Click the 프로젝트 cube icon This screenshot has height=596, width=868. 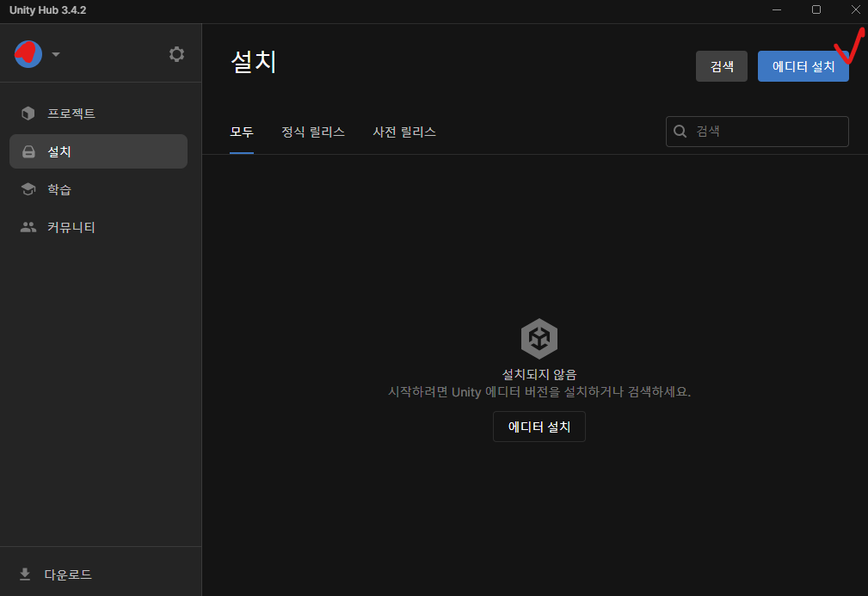coord(28,114)
